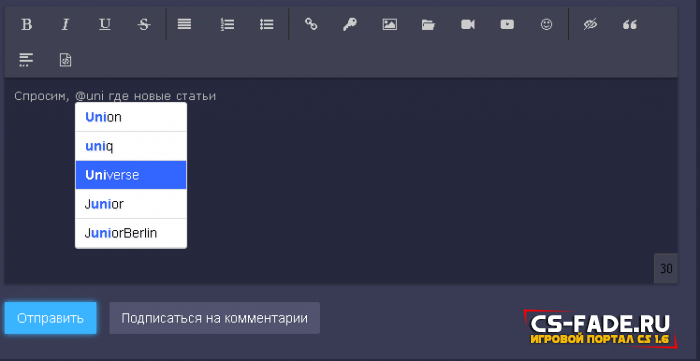Open the emoji smiley picker
The width and height of the screenshot is (700, 361).
coord(546,25)
